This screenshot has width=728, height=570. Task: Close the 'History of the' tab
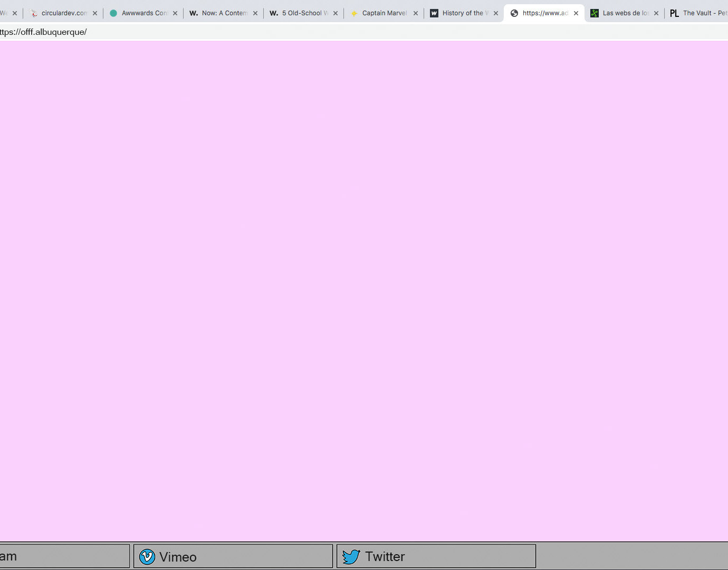496,13
